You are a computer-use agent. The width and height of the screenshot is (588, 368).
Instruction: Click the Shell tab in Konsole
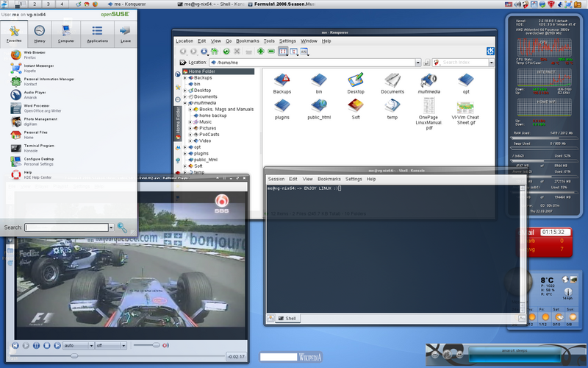tap(286, 319)
